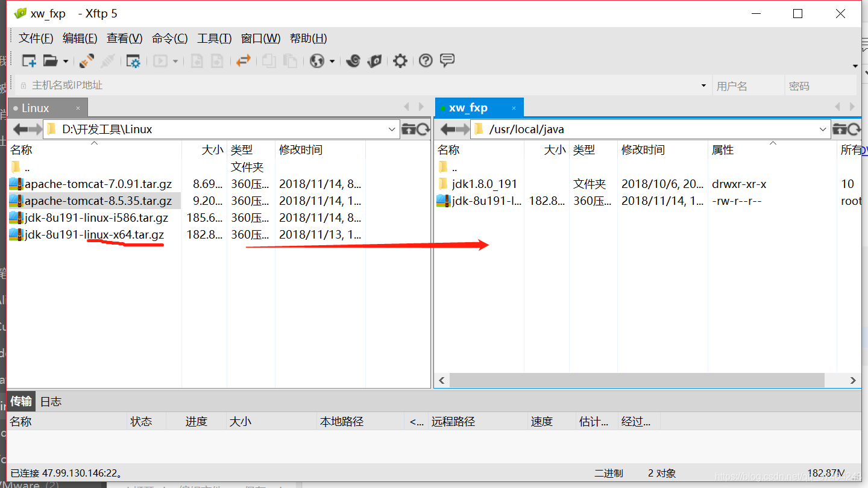The width and height of the screenshot is (868, 488).
Task: Create a new session with the new session icon
Action: pos(28,60)
